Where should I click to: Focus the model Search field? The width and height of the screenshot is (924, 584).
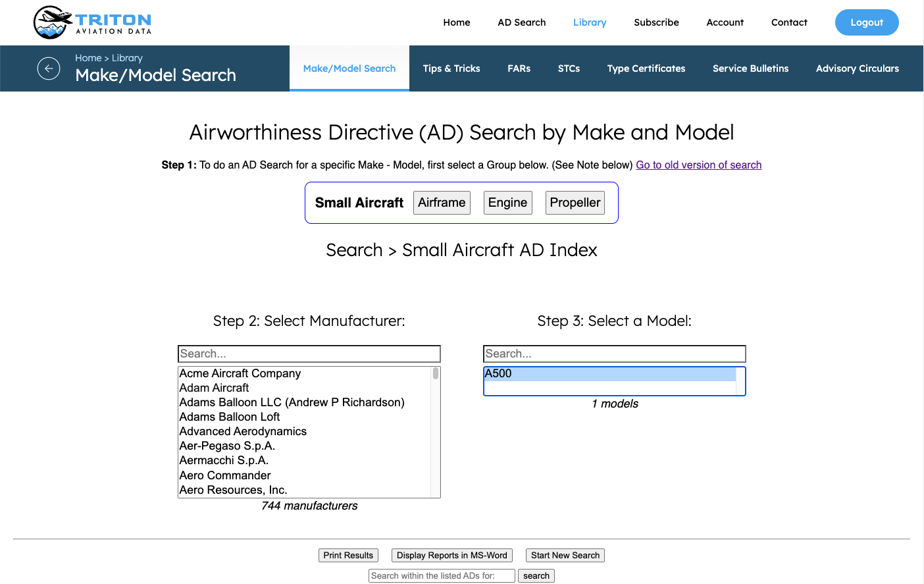pos(615,354)
